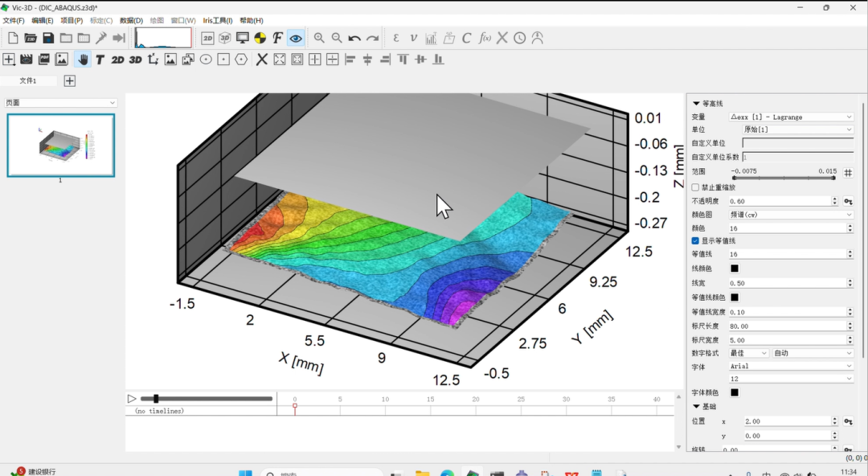The image size is (868, 476).
Task: Open the 数据(D) menu
Action: click(x=131, y=20)
